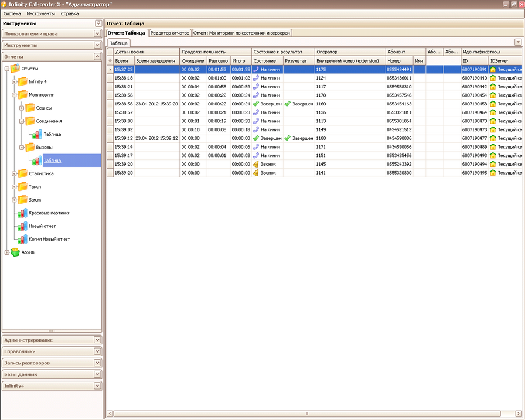Click the Красивые картинки report icon

pos(22,213)
